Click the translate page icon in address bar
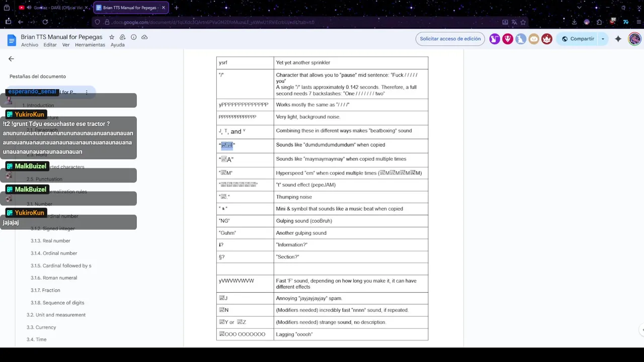Image resolution: width=644 pixels, height=362 pixels. [514, 22]
